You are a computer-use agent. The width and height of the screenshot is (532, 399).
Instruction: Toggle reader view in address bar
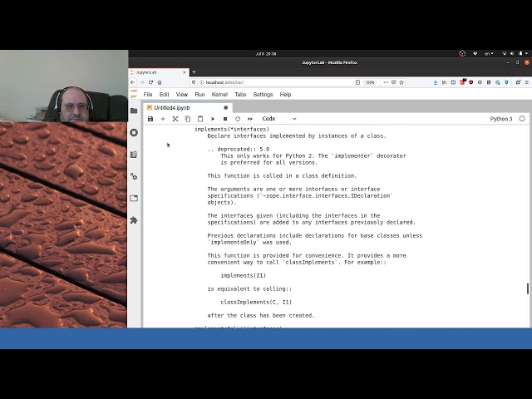(x=357, y=82)
